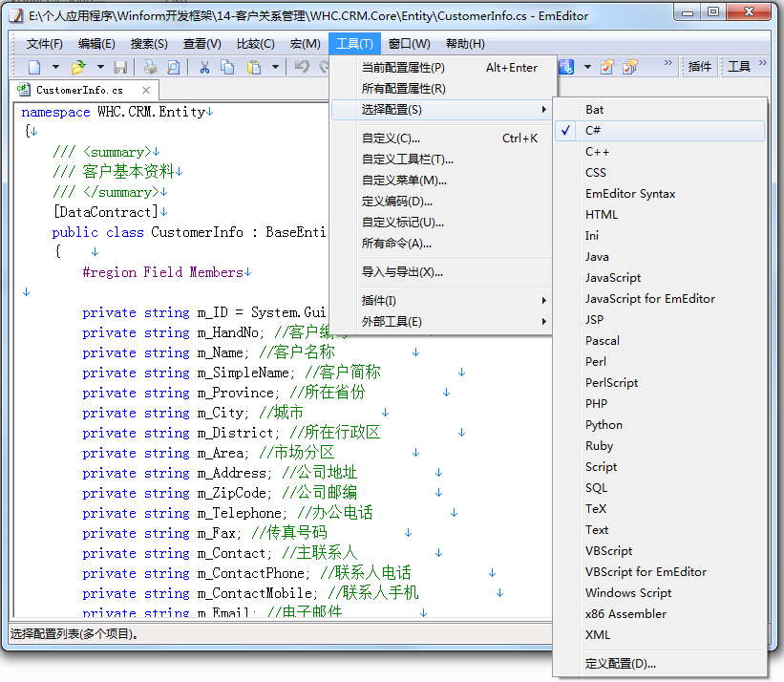Choose 所有命令(A)... entry
This screenshot has width=784, height=682.
pyautogui.click(x=442, y=244)
